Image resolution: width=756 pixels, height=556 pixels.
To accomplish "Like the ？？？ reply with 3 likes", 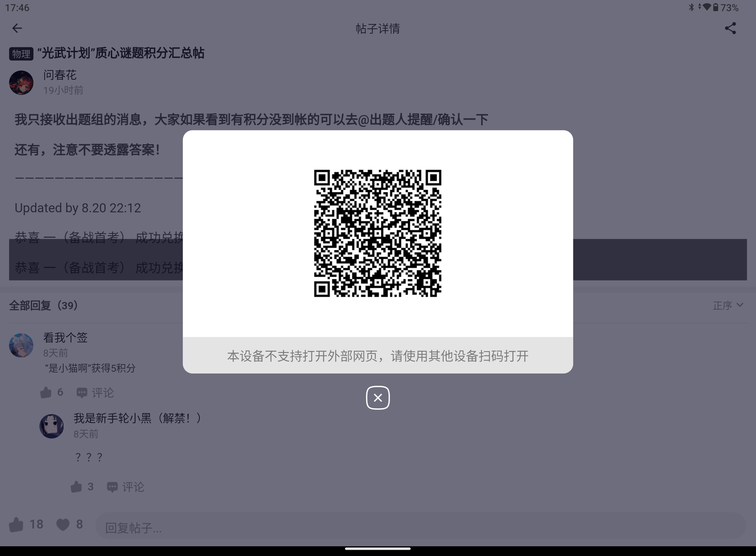I will [82, 486].
